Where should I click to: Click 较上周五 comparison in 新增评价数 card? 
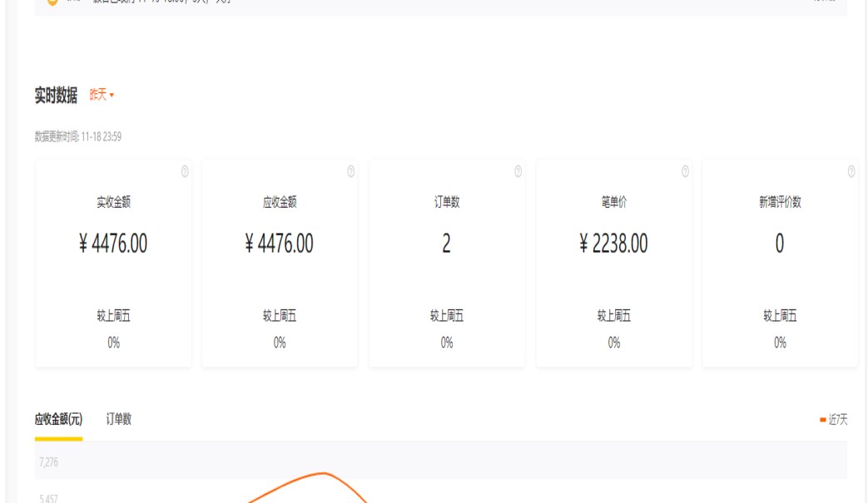pos(780,316)
